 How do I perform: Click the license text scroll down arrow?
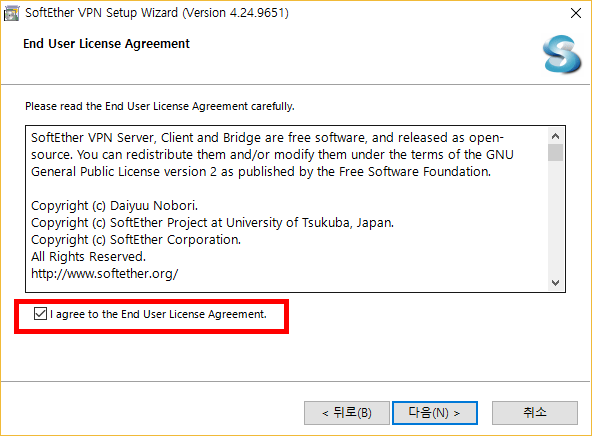coord(555,283)
